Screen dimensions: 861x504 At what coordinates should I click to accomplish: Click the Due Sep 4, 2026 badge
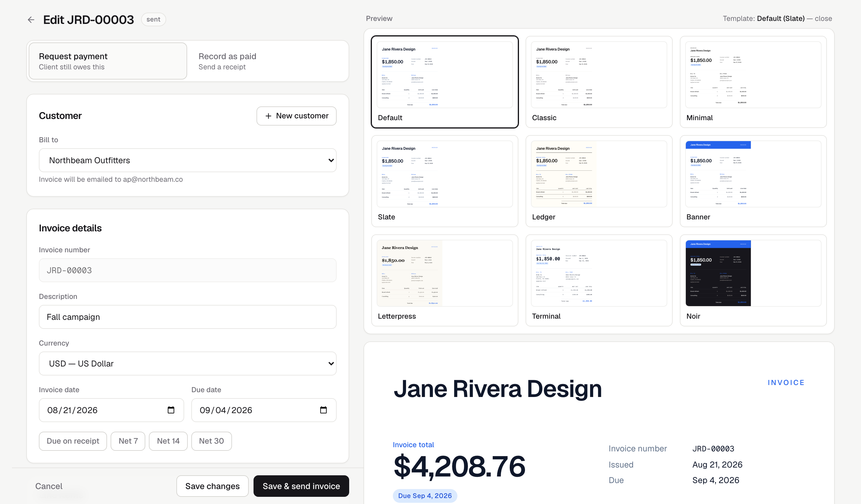coord(425,496)
